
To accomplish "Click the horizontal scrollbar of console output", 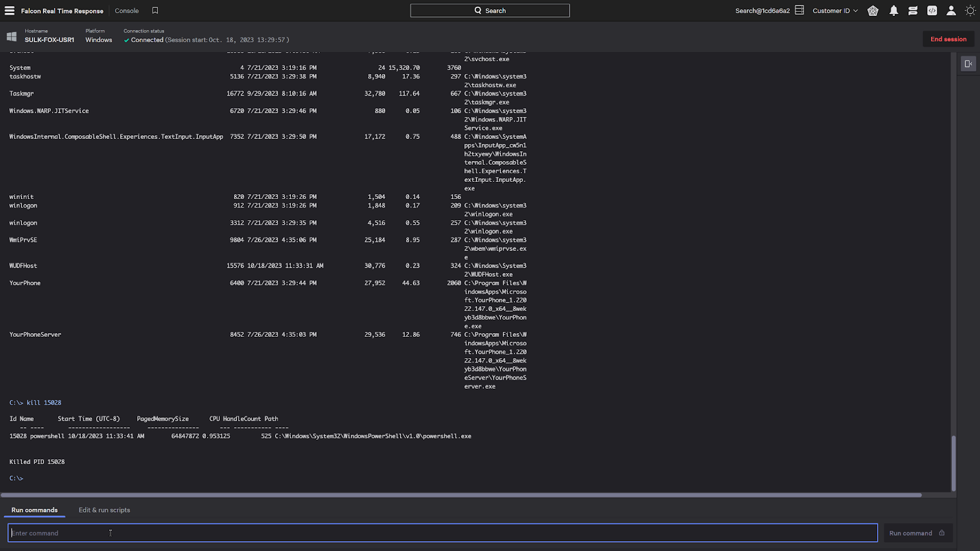I will click(461, 495).
